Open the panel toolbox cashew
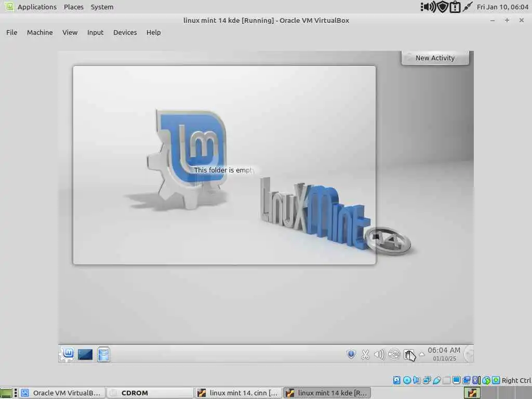 [469, 354]
